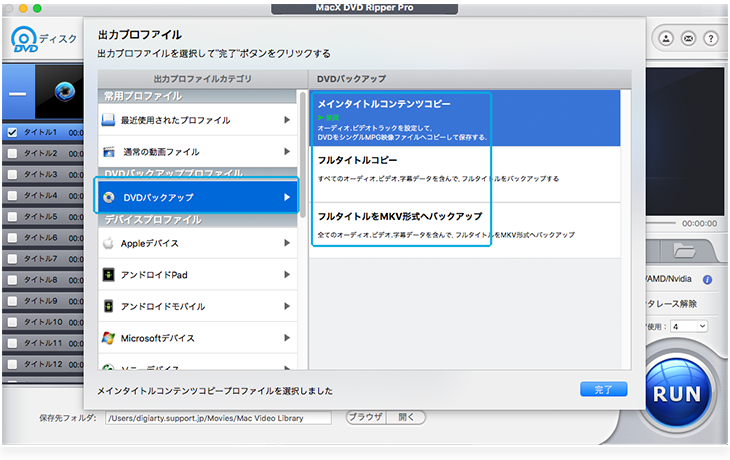This screenshot has width=730, height=460.
Task: Expand the Appleデバイス profile category
Action: tap(198, 242)
